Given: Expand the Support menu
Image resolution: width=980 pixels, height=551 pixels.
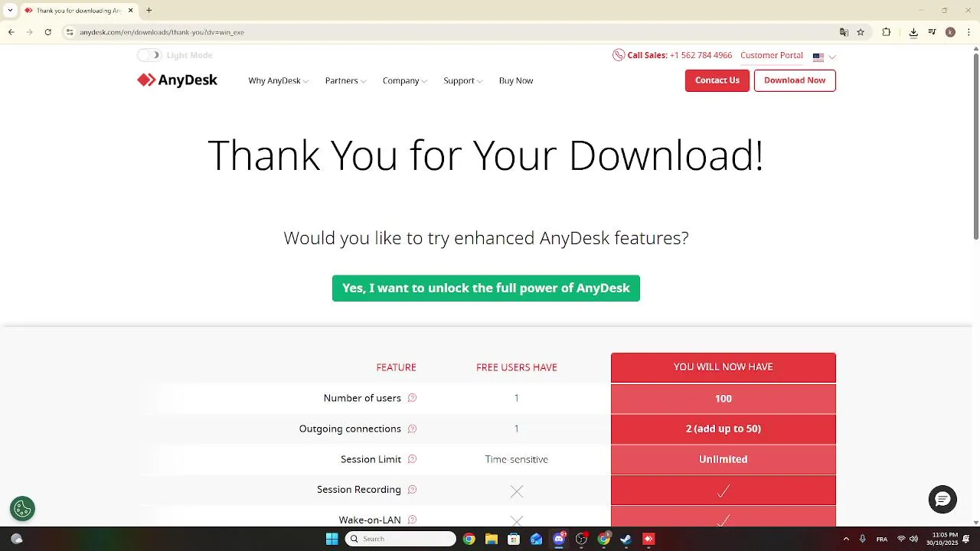Looking at the screenshot, I should pyautogui.click(x=462, y=80).
